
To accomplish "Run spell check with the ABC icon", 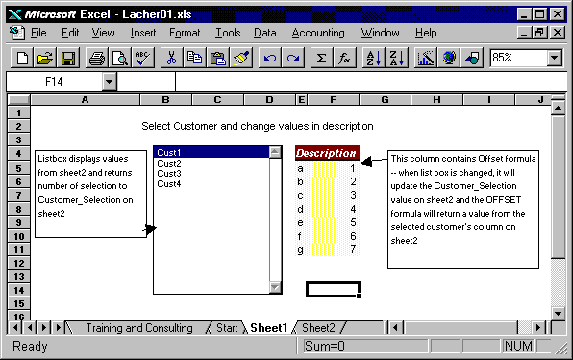I will [x=143, y=58].
